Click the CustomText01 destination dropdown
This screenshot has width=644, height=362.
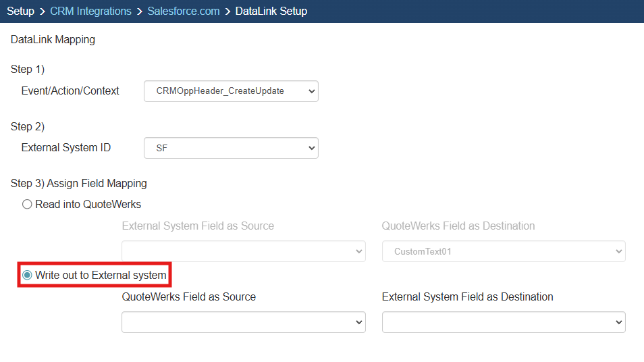(504, 251)
